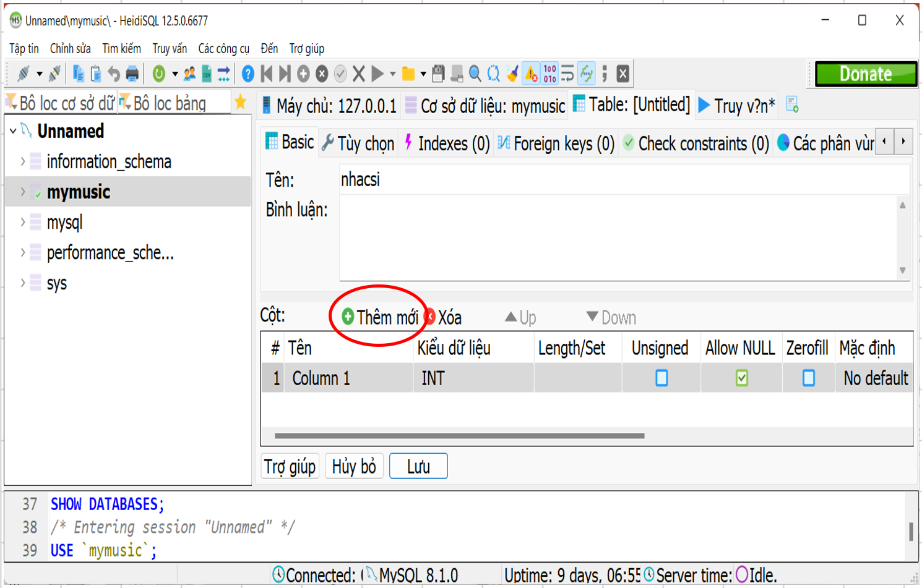Click the Thêm mới add column button
This screenshot has height=588, width=922.
[380, 317]
